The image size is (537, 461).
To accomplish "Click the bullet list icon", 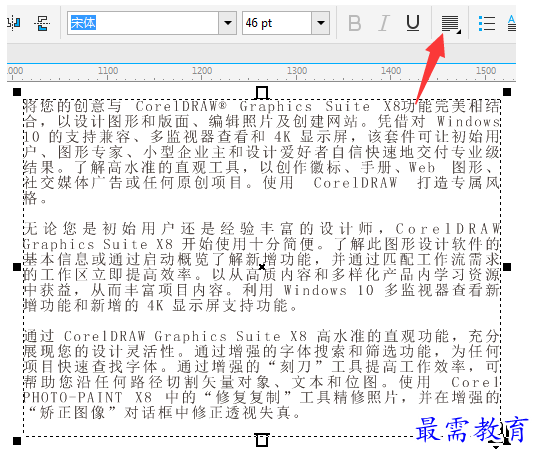I will [487, 23].
